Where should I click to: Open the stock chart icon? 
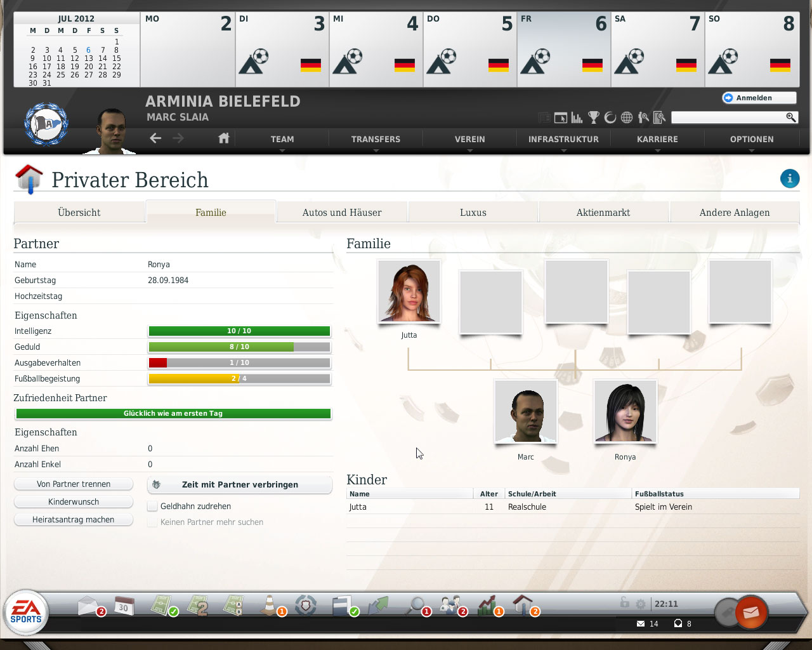(x=489, y=606)
